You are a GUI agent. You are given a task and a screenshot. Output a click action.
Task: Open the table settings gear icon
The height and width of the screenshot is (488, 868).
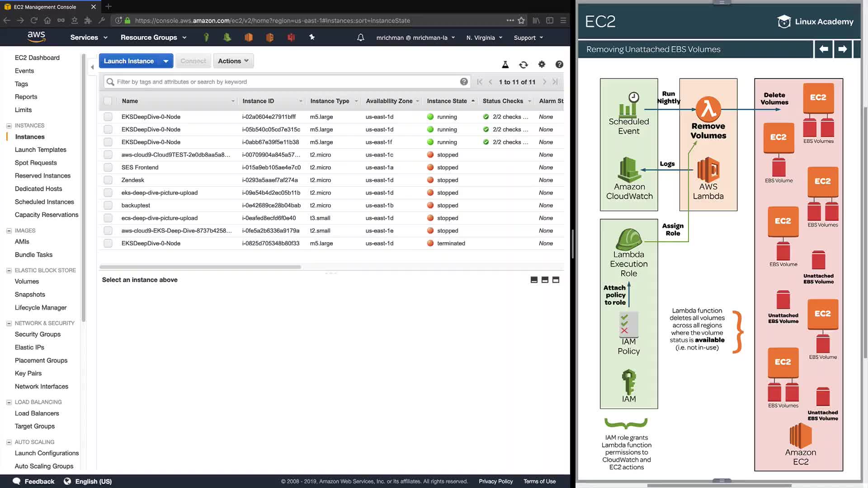542,65
